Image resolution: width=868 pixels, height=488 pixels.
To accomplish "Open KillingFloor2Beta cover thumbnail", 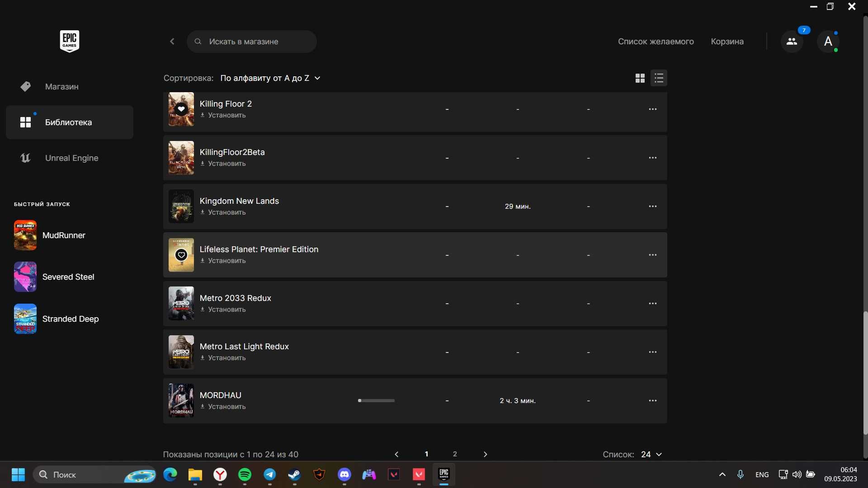I will (x=181, y=158).
